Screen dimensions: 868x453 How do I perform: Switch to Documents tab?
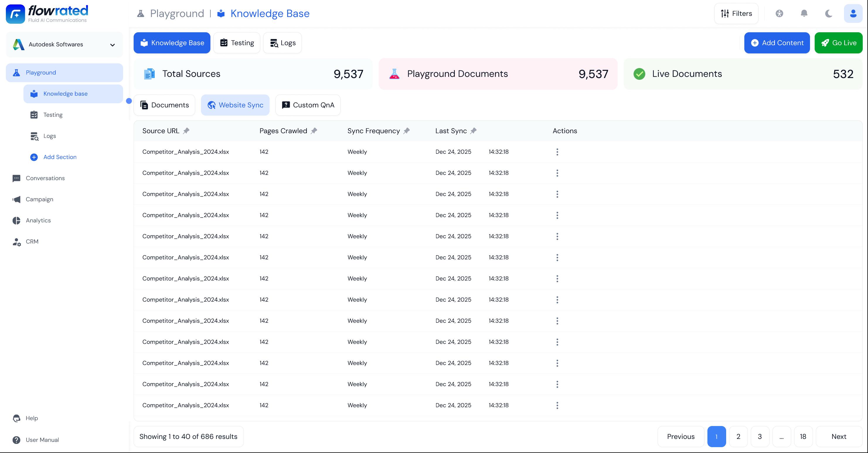click(164, 105)
